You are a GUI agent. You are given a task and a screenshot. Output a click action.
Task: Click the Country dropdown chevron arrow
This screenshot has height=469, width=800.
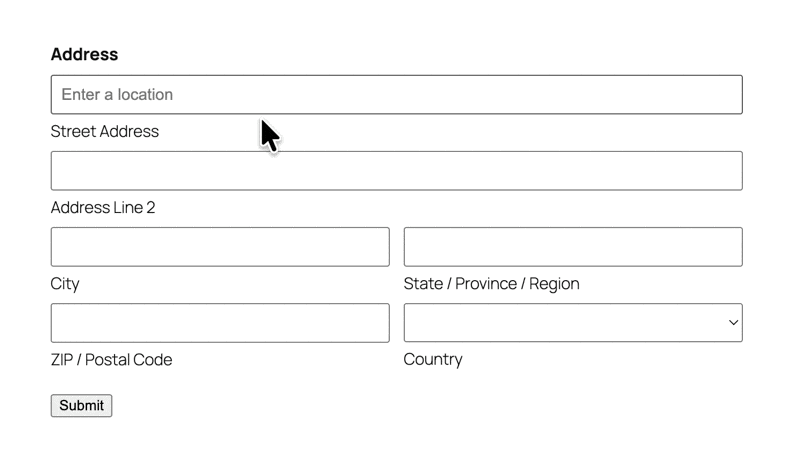coord(733,323)
